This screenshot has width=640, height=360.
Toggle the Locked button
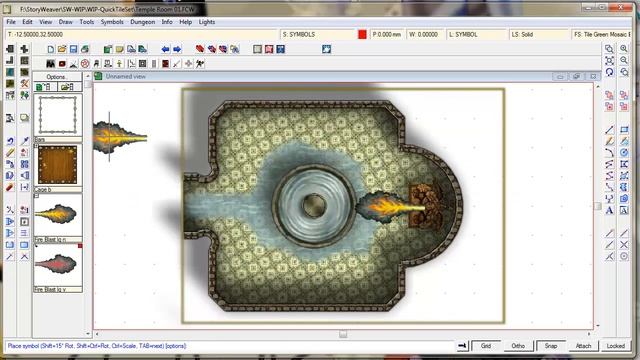pyautogui.click(x=616, y=346)
